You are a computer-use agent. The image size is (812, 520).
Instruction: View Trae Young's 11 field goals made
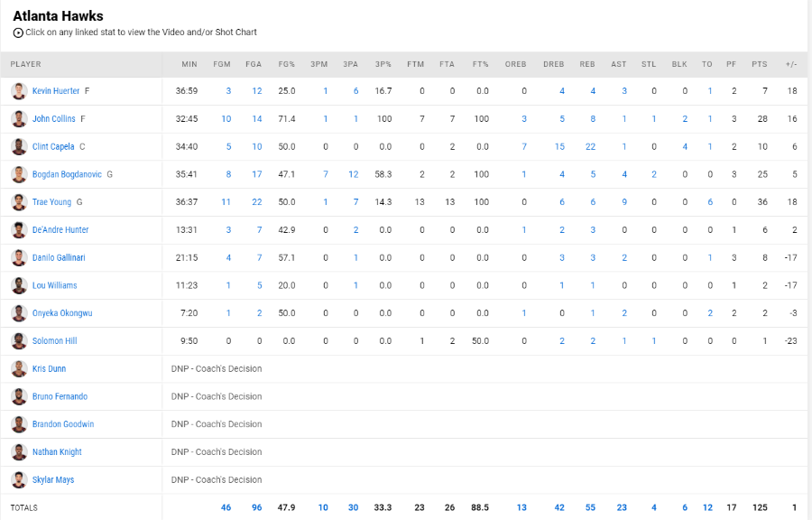(226, 202)
